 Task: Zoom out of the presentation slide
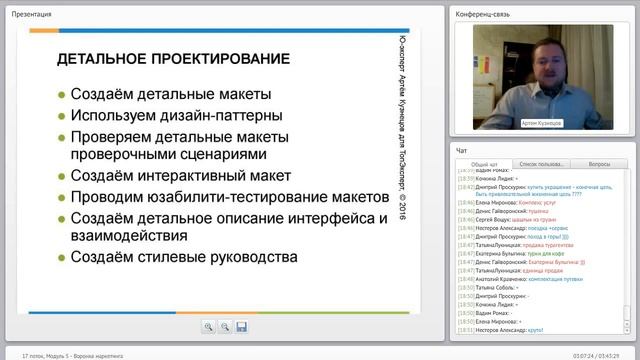pos(225,327)
